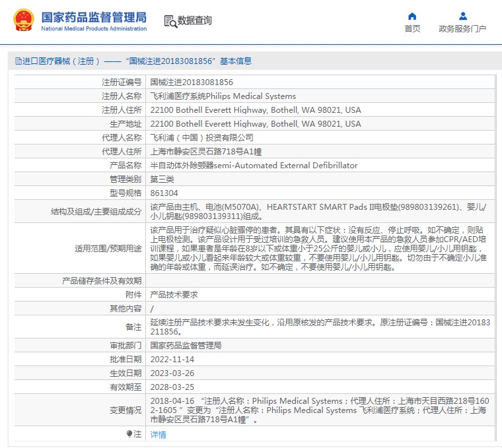Open 政务服务门户 text link

coord(462,29)
